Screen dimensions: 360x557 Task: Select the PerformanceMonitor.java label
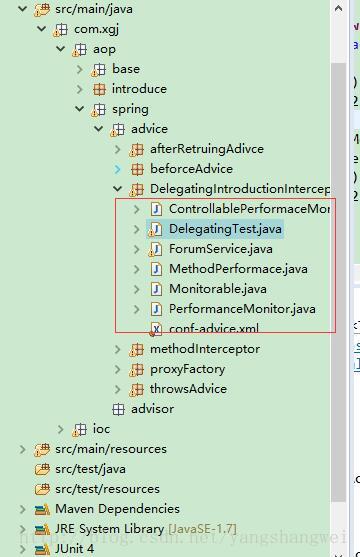[242, 309]
